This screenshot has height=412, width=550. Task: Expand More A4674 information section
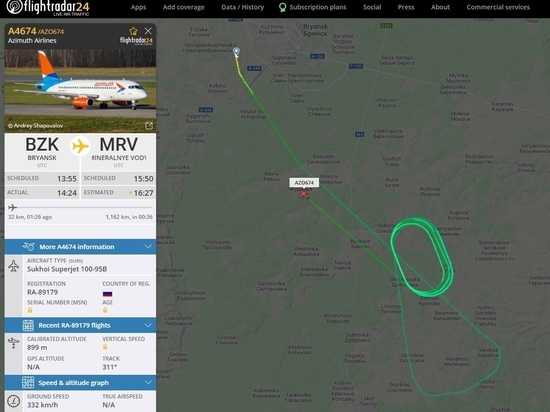tap(80, 247)
